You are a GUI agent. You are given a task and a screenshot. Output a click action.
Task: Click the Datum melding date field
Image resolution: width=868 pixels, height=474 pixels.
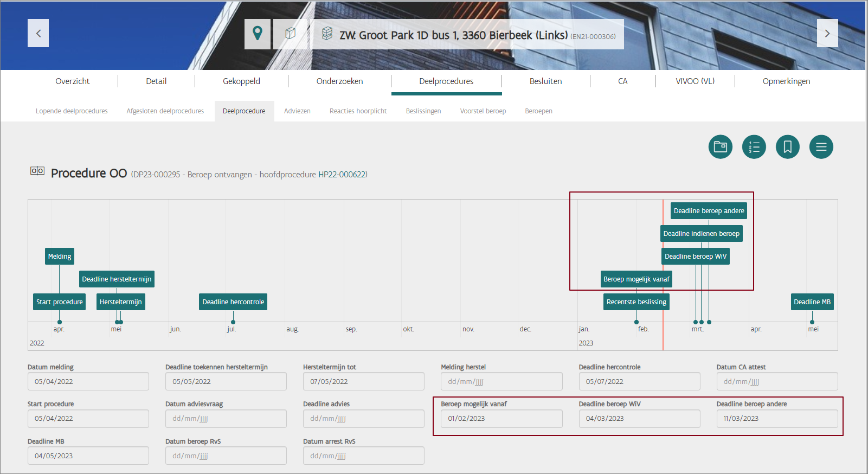(88, 382)
